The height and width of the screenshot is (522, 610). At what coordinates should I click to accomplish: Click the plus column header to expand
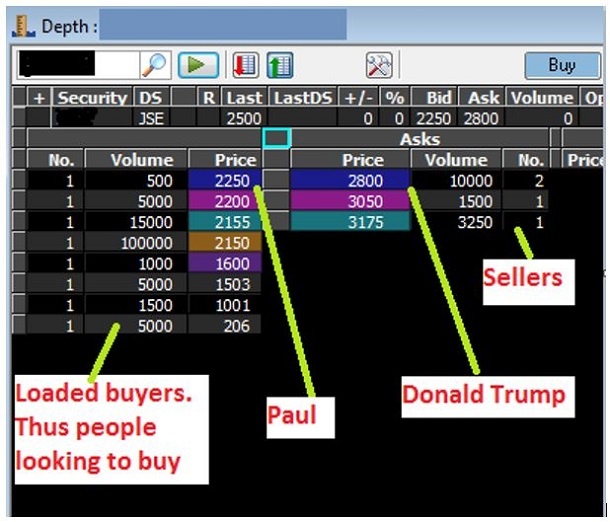click(39, 98)
